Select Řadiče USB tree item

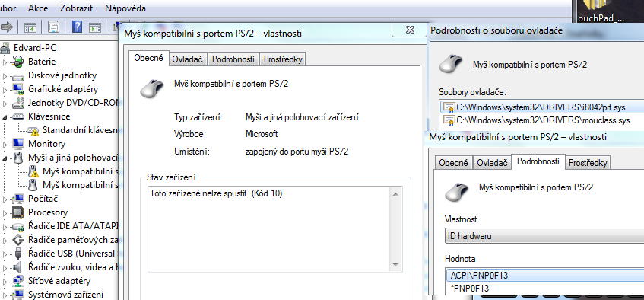pos(73,254)
